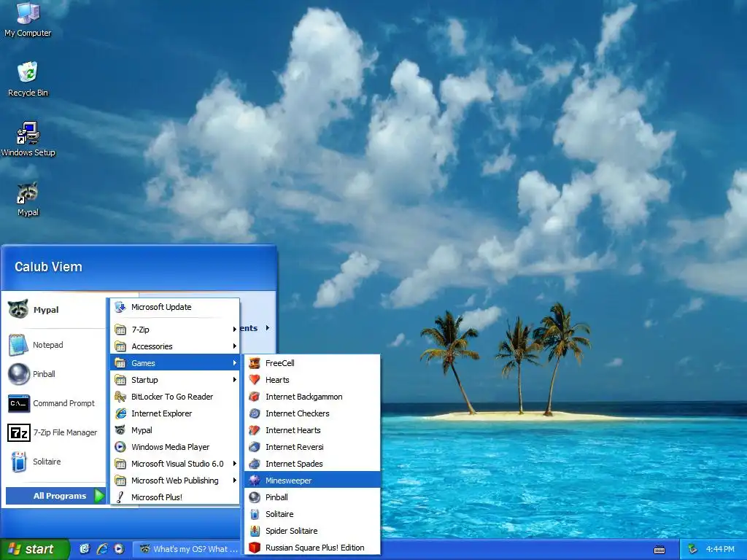Viewport: 747px width, 560px height.
Task: Expand the Games submenu arrow
Action: [235, 363]
